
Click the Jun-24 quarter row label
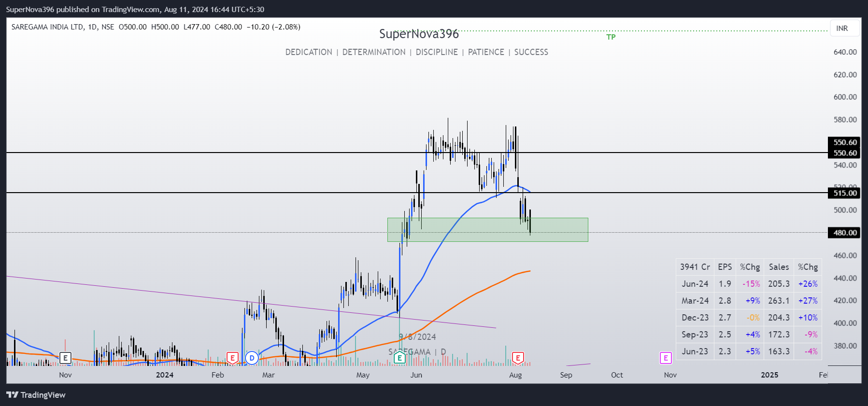(695, 284)
